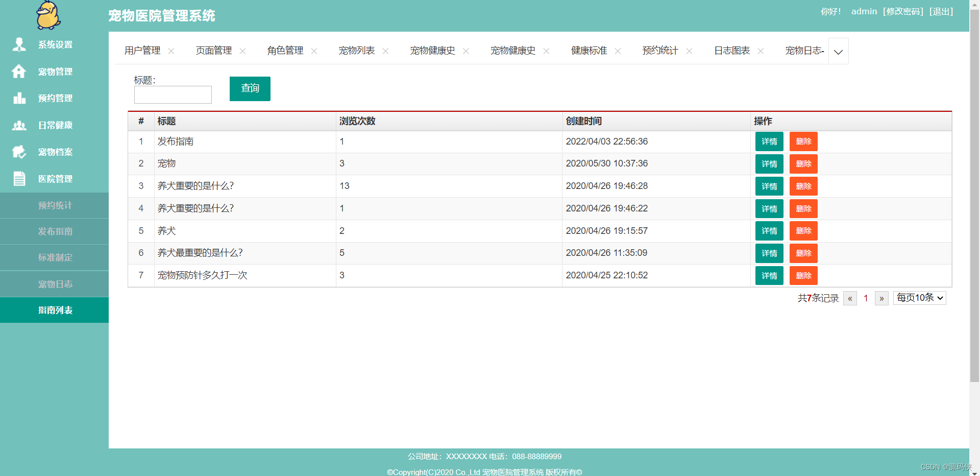View 详情 for 养犬 row 5
The width and height of the screenshot is (980, 476).
pos(769,231)
